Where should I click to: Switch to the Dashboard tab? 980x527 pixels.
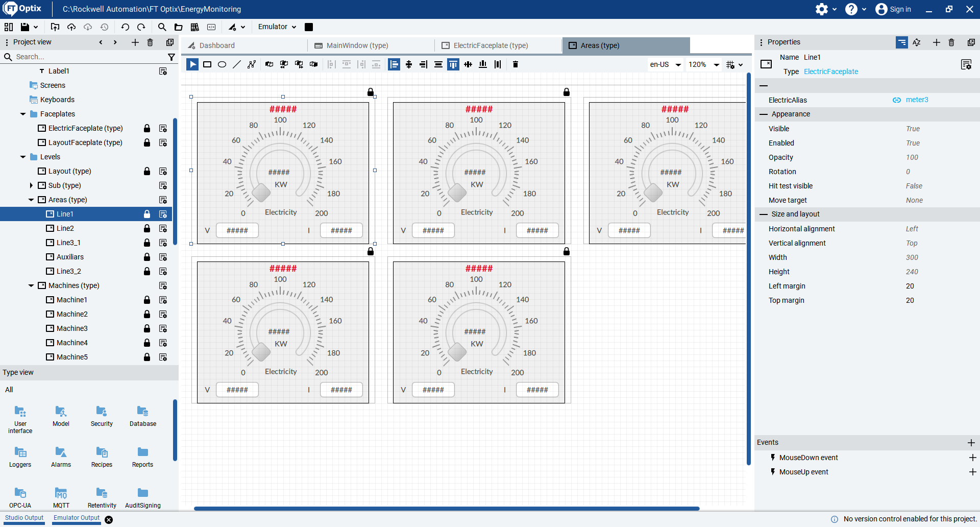tap(217, 45)
